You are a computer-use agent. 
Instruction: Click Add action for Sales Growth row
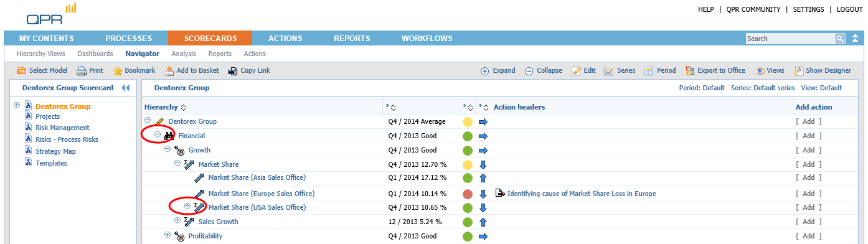808,222
